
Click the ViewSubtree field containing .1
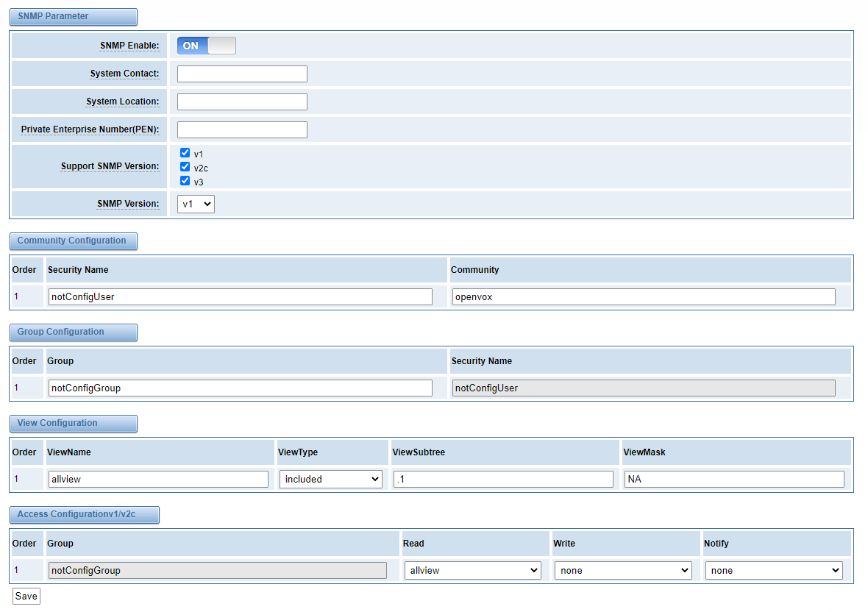pyautogui.click(x=503, y=479)
